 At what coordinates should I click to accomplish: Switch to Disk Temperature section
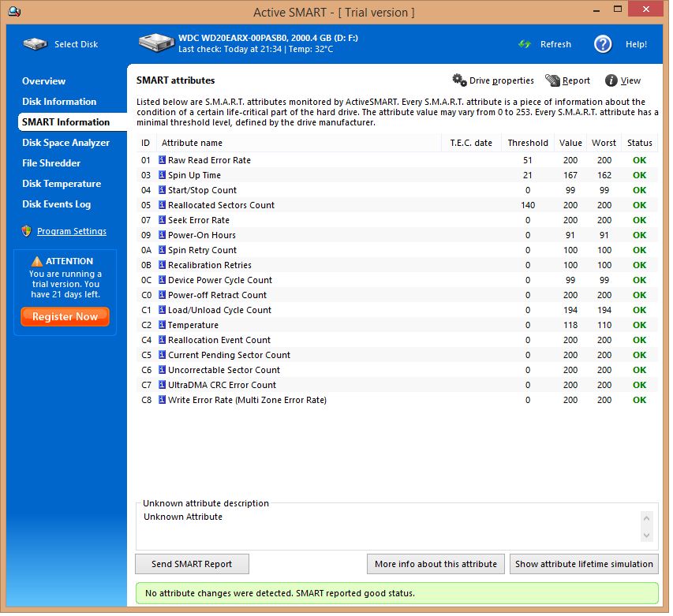pos(62,185)
